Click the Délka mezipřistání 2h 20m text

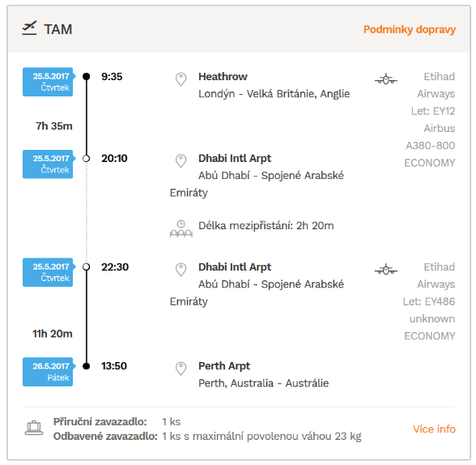pos(266,226)
